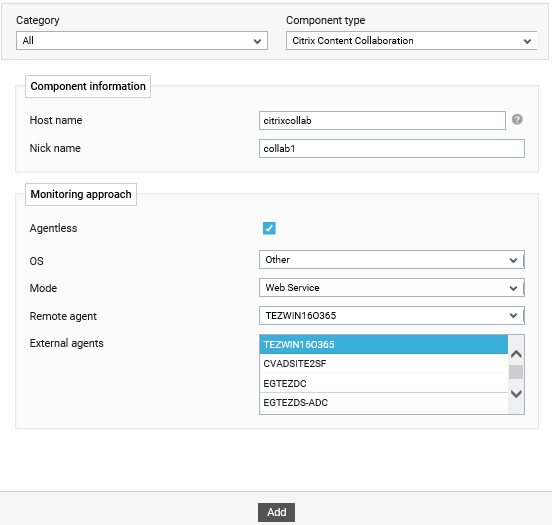This screenshot has height=525, width=552.
Task: Expand the Remote agent dropdown
Action: (391, 315)
